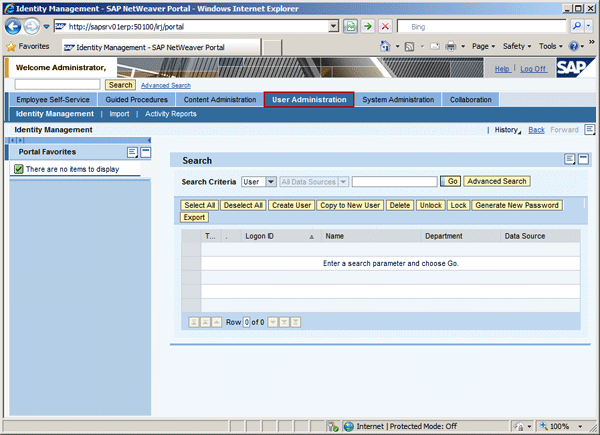Click the green refresh arrow icon
The image size is (600, 435).
pyautogui.click(x=368, y=26)
